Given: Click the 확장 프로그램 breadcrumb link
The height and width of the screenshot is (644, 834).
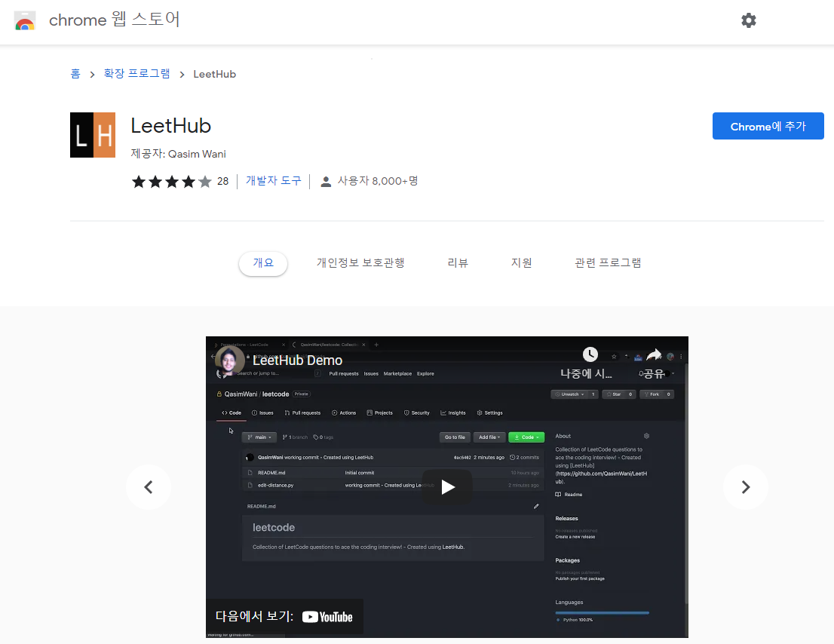Looking at the screenshot, I should pos(136,74).
